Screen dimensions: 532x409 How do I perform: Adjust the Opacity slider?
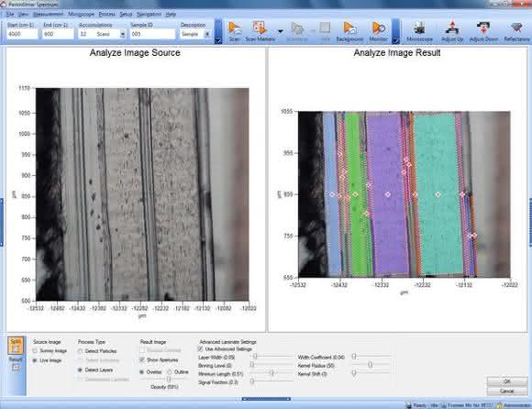tap(169, 379)
